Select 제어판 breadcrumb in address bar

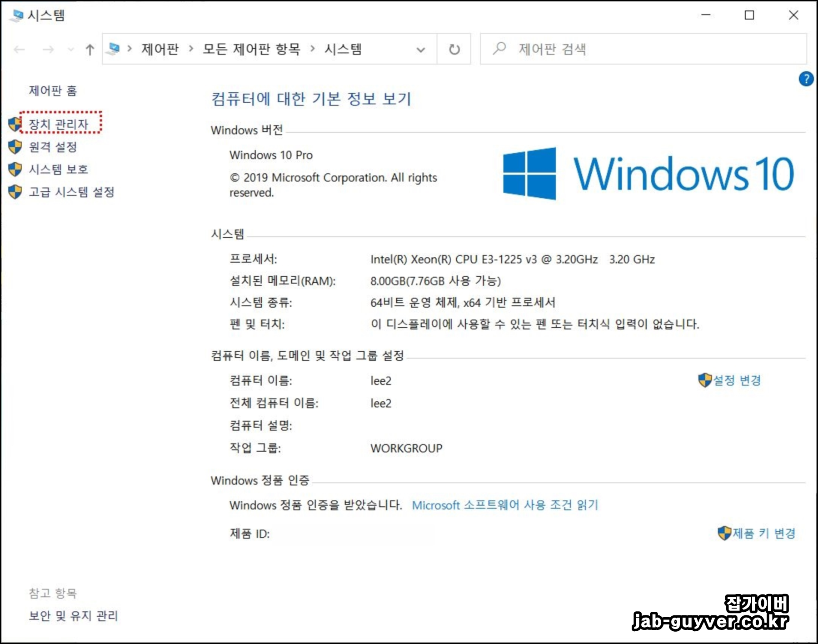tap(160, 49)
